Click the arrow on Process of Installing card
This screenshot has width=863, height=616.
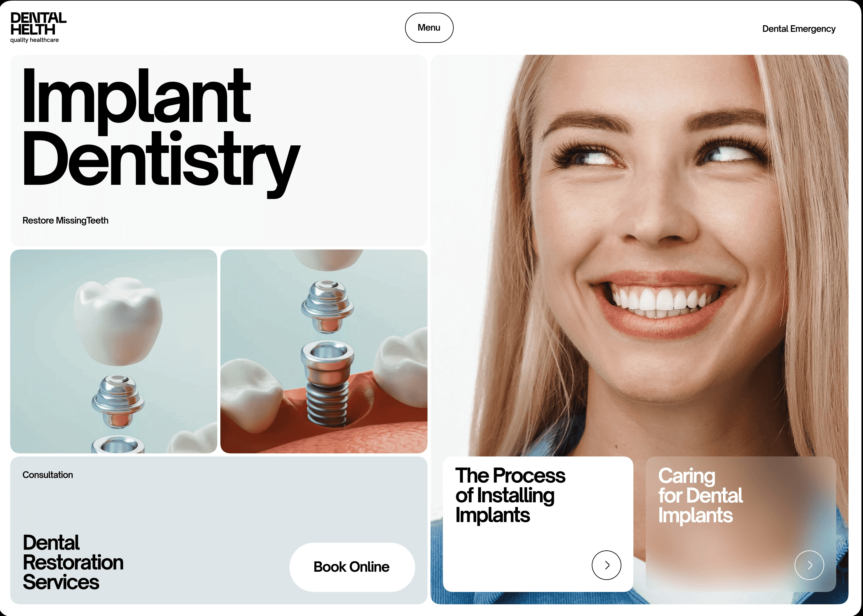point(606,565)
